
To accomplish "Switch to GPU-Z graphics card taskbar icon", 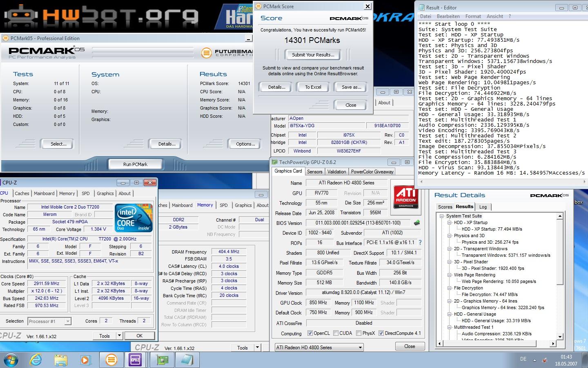I will coord(163,360).
